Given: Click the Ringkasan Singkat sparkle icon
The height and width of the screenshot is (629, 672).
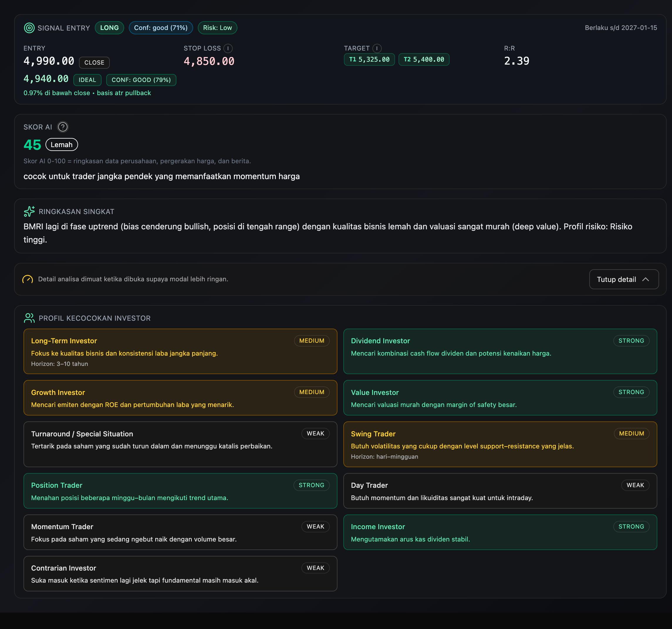Looking at the screenshot, I should pyautogui.click(x=29, y=211).
